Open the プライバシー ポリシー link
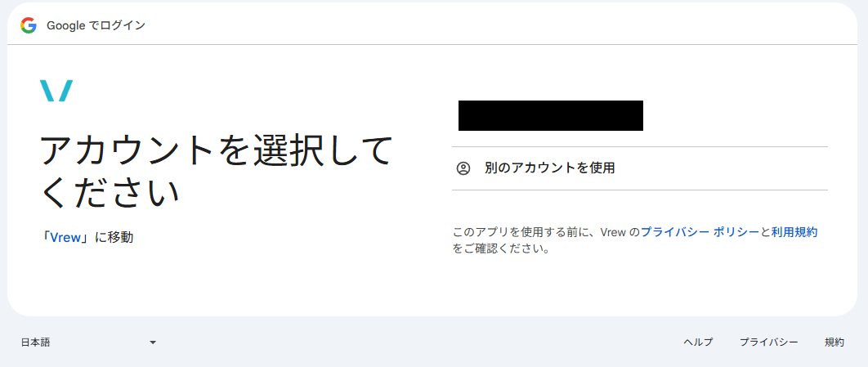Image resolution: width=868 pixels, height=367 pixels. click(700, 232)
